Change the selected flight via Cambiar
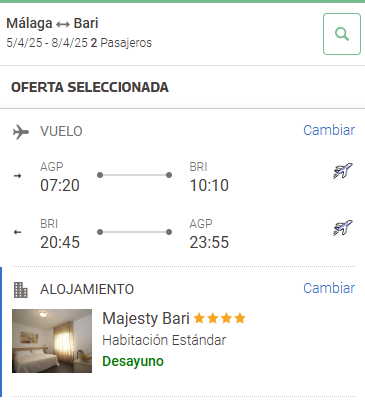This screenshot has width=365, height=408. (329, 130)
